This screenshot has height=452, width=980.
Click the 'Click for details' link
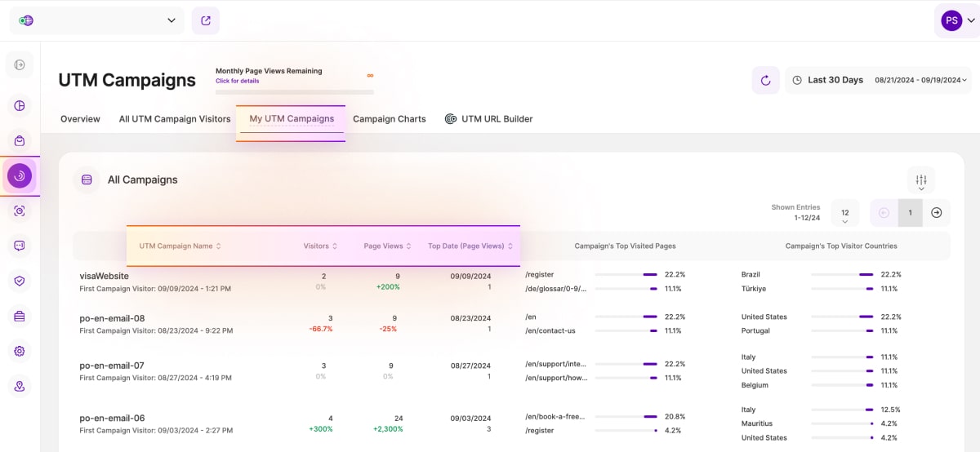tap(237, 82)
